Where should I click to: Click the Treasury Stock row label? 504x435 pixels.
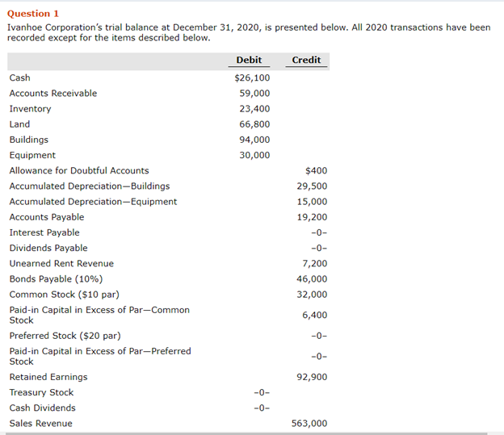[41, 392]
